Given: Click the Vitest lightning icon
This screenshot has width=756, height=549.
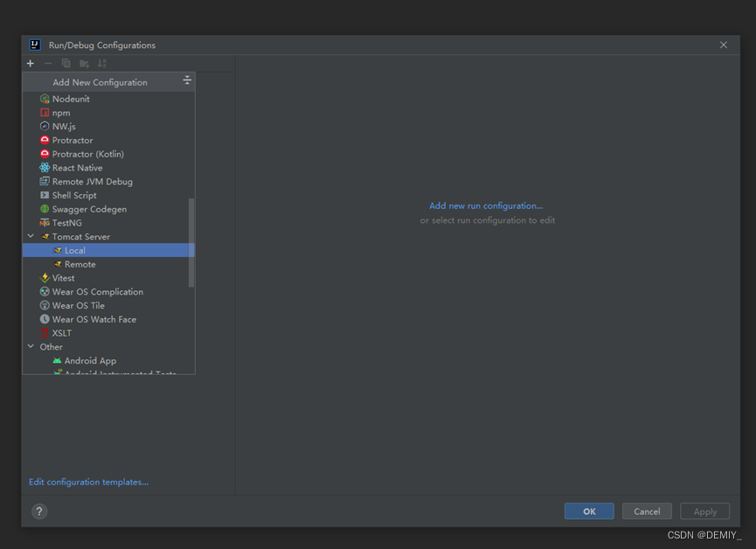Looking at the screenshot, I should (45, 278).
